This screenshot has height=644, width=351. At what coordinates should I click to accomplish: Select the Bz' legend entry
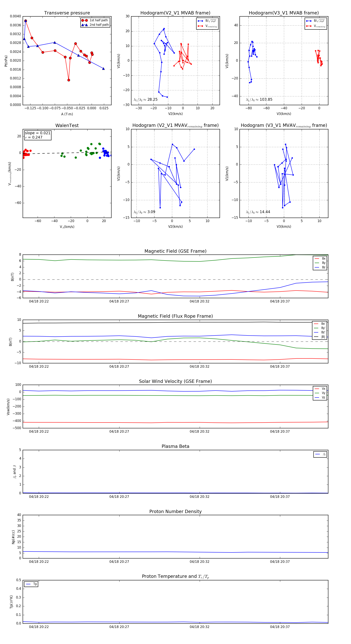(x=320, y=332)
